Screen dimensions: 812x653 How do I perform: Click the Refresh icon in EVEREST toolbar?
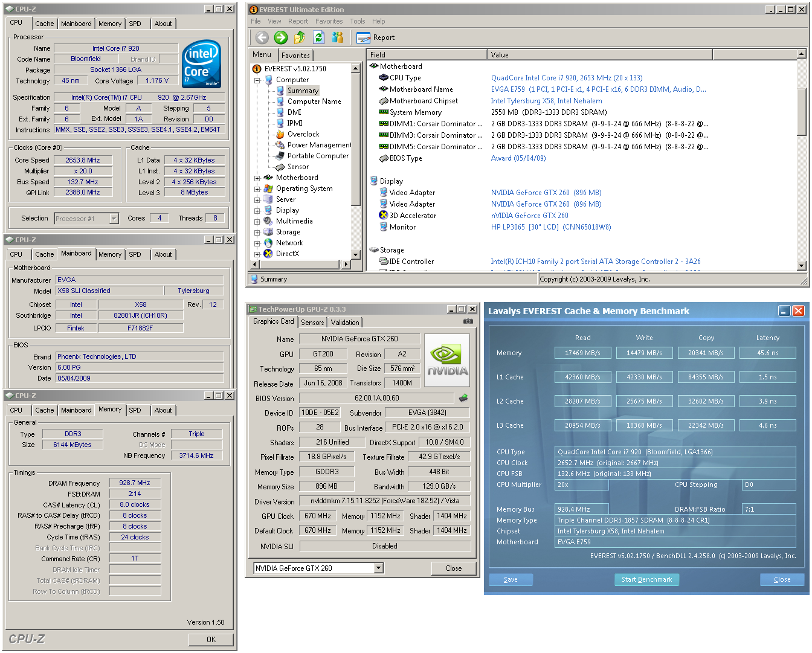(x=318, y=37)
